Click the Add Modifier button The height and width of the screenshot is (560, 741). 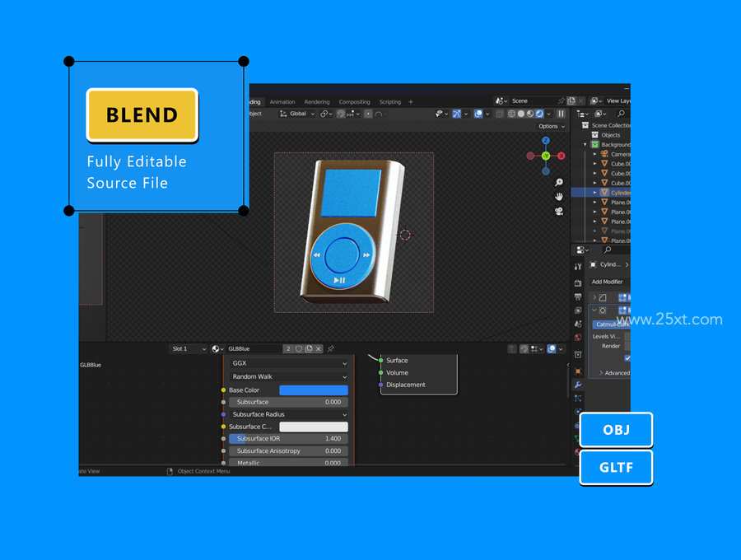coord(608,282)
